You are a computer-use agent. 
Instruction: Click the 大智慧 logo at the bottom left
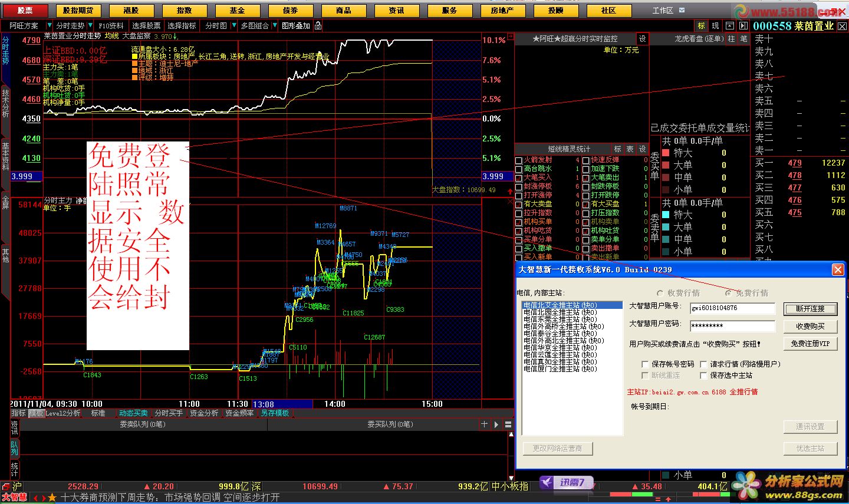(x=14, y=498)
